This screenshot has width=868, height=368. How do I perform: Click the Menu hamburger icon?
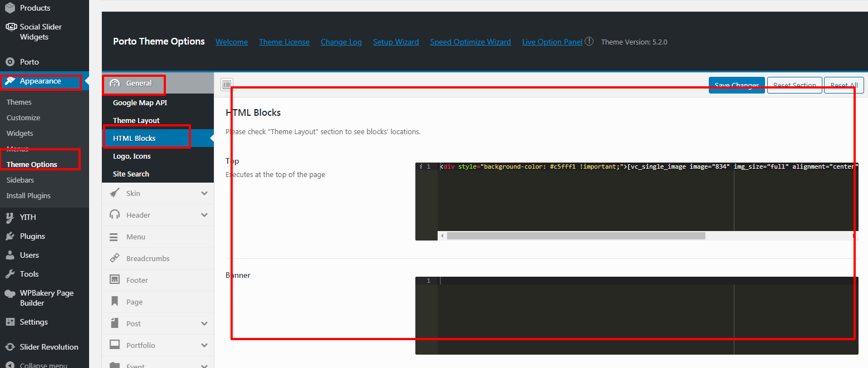point(114,237)
